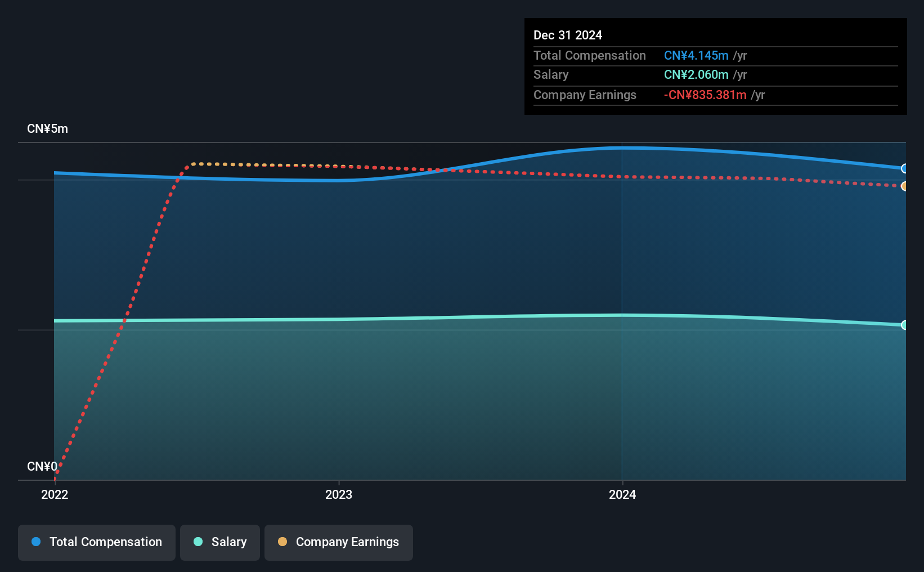Screen dimensions: 924x572
Task: Click the Company Earnings end data point
Action: pos(904,186)
